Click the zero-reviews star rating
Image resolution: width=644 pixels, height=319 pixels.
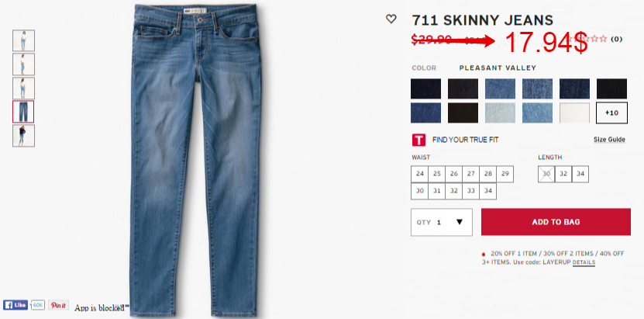point(594,39)
